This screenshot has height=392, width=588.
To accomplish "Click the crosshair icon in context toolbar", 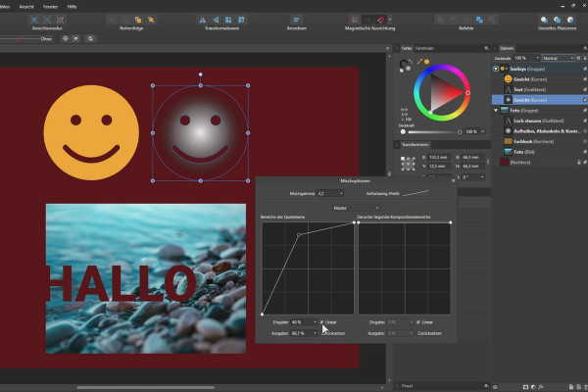I will [66, 38].
